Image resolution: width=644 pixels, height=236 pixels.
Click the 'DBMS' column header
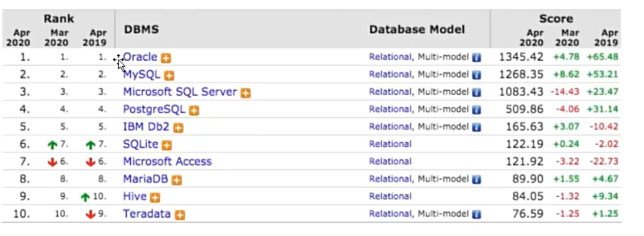142,29
